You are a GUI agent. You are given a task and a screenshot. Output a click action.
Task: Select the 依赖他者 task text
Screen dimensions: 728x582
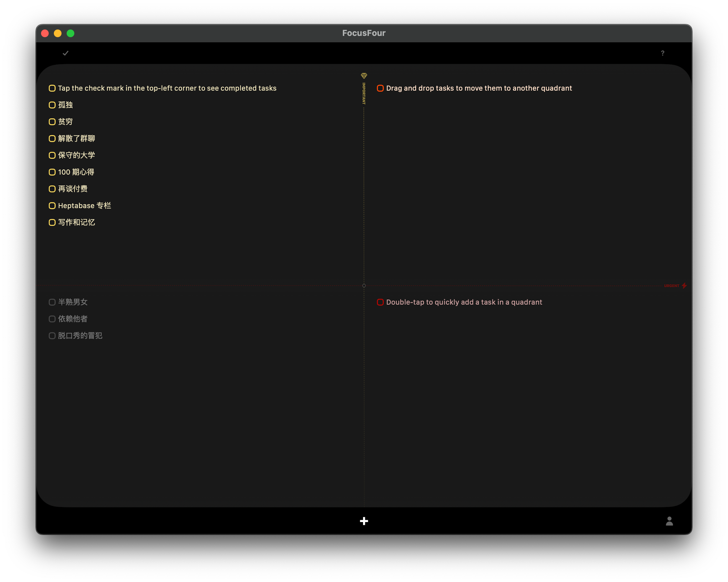coord(73,319)
